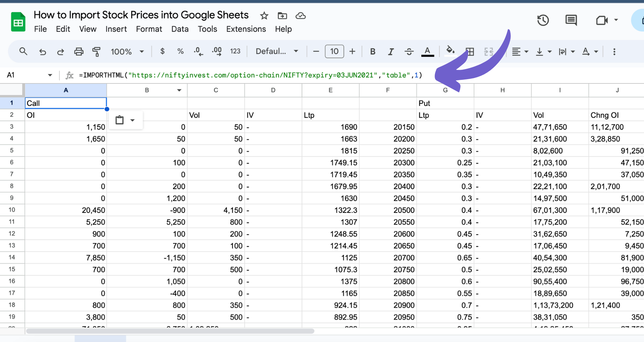The height and width of the screenshot is (342, 644).
Task: Open the 100% zoom dropdown
Action: (x=127, y=52)
